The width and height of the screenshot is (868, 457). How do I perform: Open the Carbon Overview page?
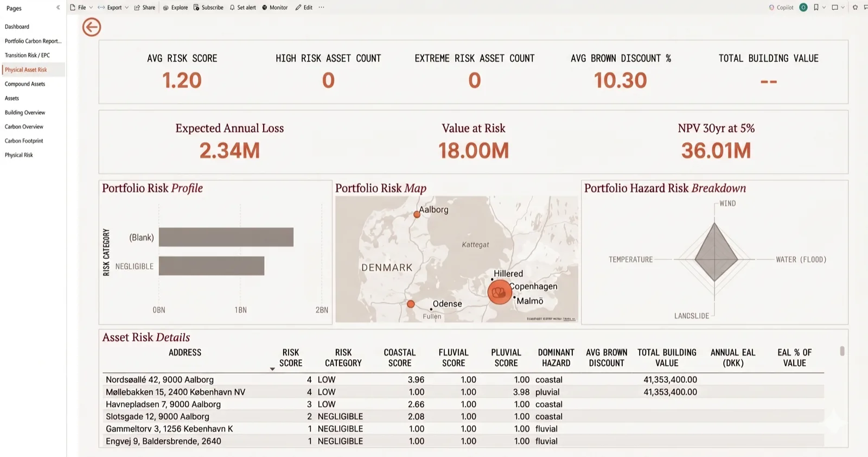click(24, 127)
